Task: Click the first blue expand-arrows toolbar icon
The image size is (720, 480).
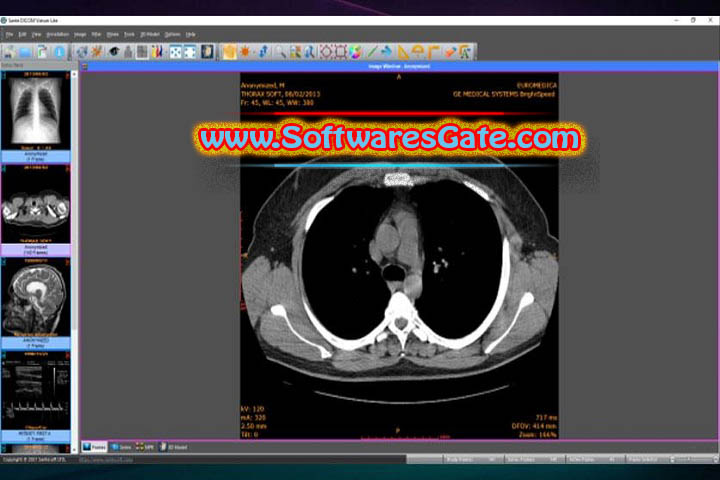Action: (175, 52)
